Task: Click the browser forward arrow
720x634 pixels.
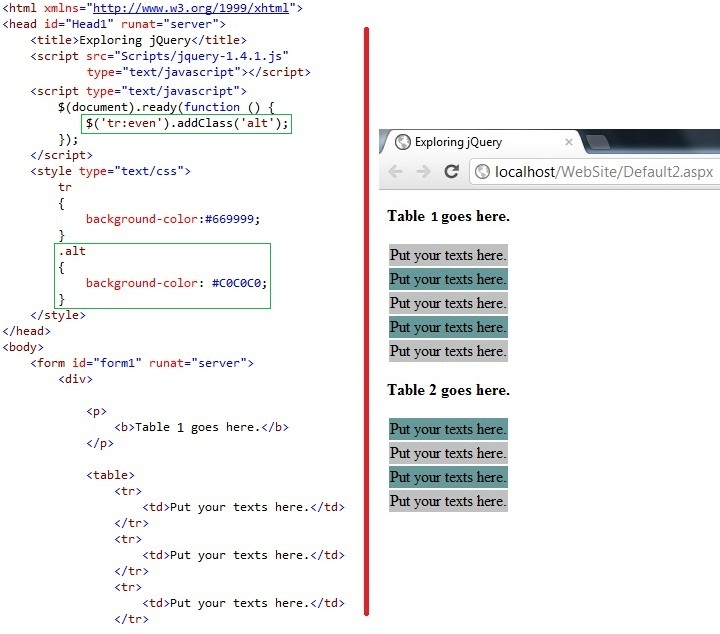Action: click(x=423, y=172)
